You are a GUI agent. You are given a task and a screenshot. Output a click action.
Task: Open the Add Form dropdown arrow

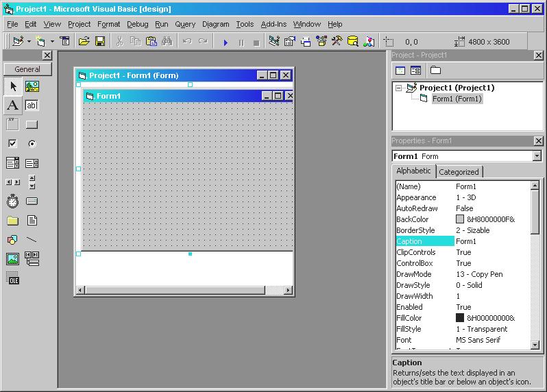52,42
